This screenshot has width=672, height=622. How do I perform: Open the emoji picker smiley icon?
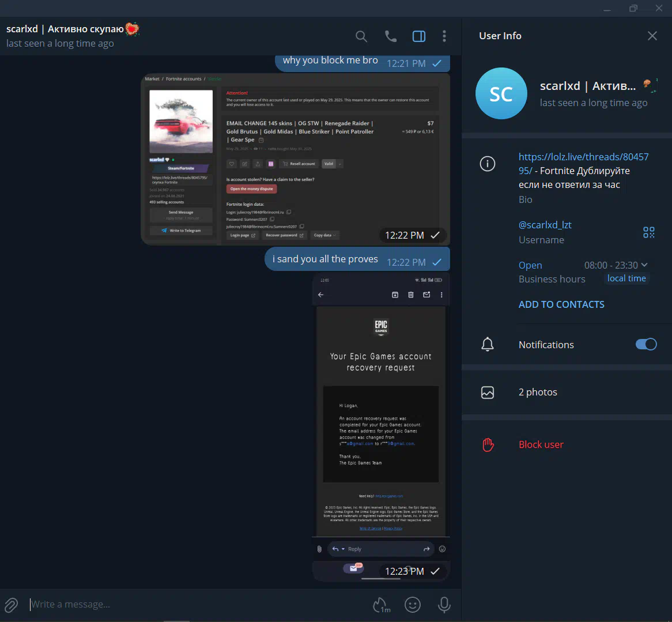pyautogui.click(x=412, y=605)
